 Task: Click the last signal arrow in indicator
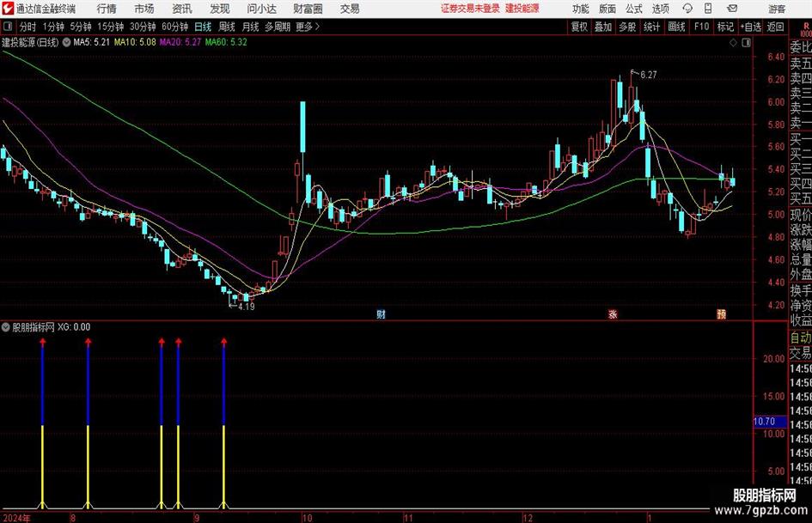(x=223, y=342)
